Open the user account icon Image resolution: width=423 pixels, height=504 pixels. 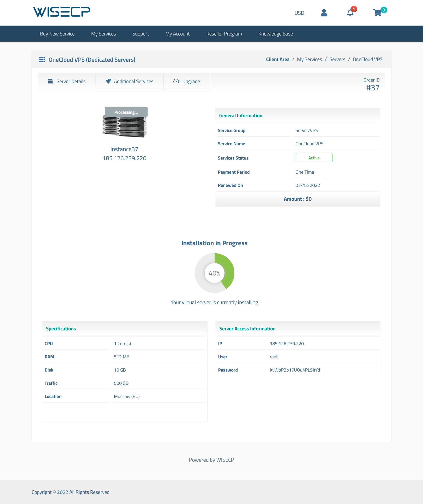point(324,13)
